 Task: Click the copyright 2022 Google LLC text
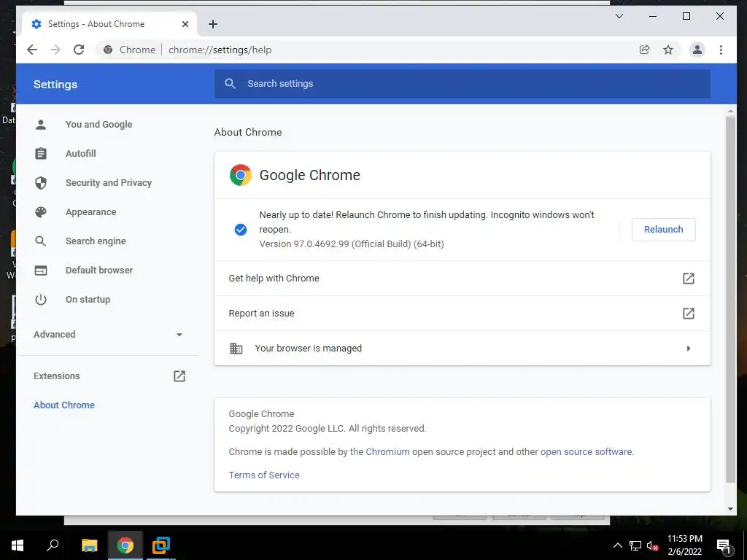tap(328, 429)
